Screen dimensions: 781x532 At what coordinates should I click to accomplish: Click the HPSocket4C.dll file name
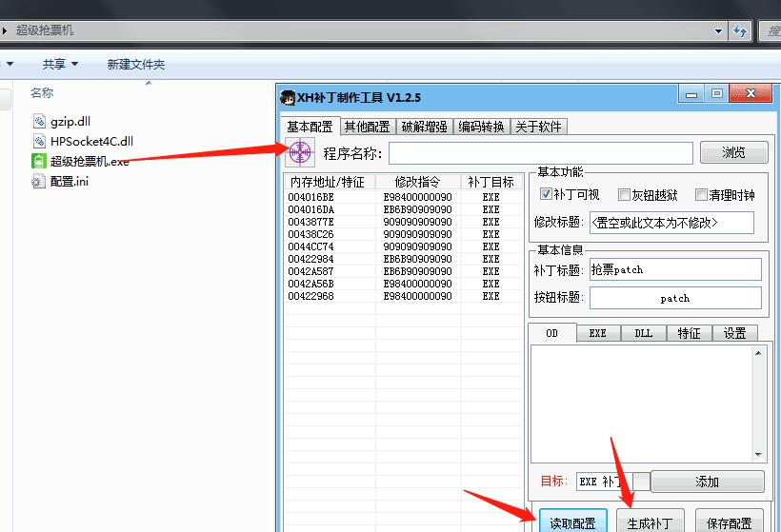pos(91,142)
